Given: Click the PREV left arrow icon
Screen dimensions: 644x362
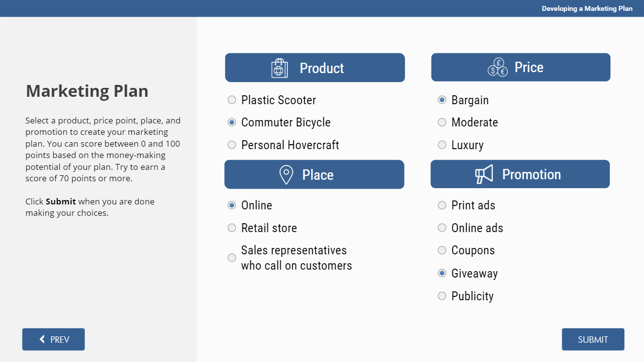Looking at the screenshot, I should pos(42,339).
